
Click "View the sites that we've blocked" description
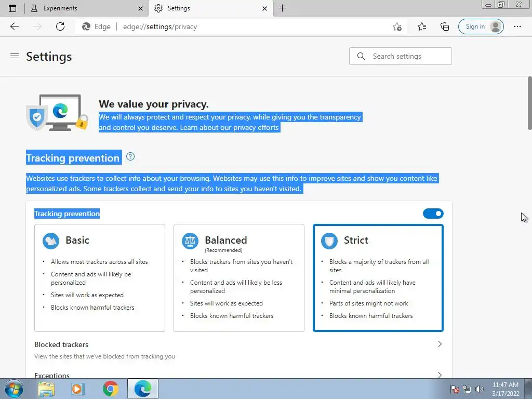tap(104, 356)
